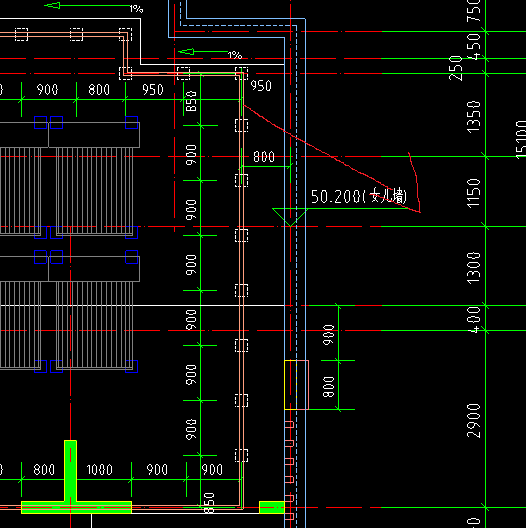Screen dimensions: 526x528
Task: Select the yellow outlined rectangle on the wall
Action: (x=290, y=385)
